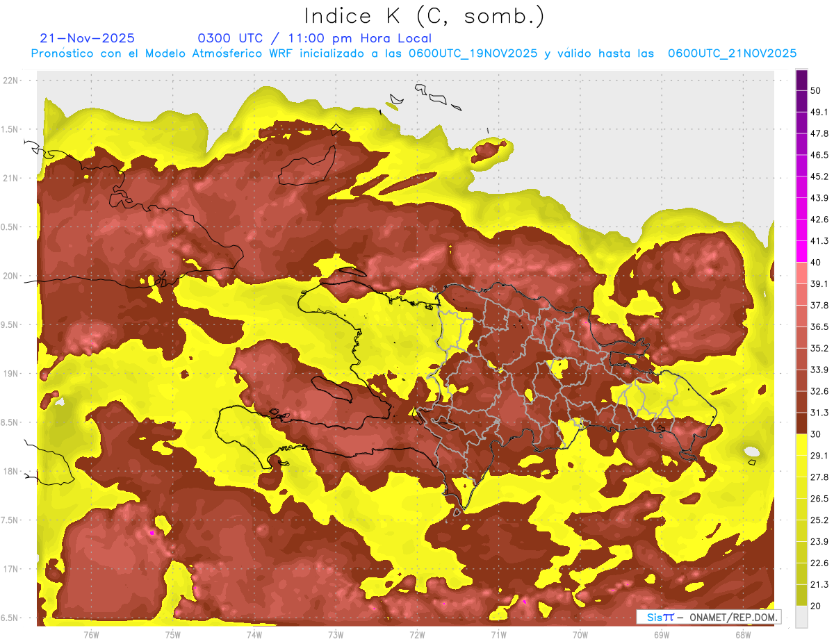Click the colorbar value "25.2"

coord(819,520)
